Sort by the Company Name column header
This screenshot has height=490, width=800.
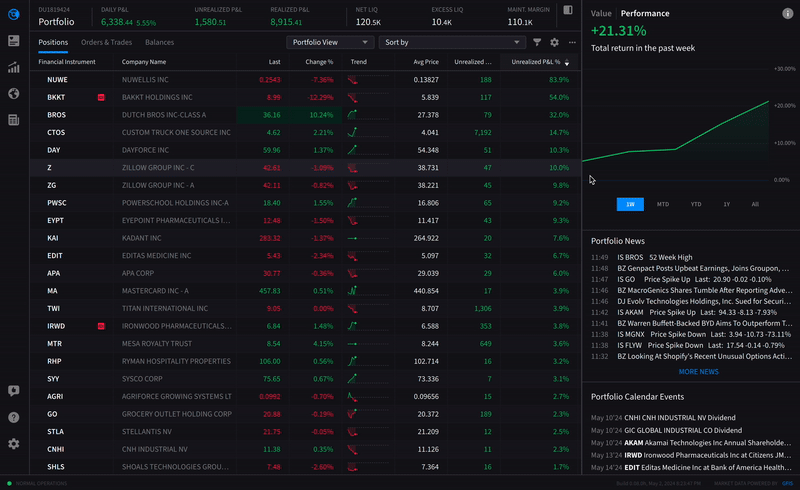pyautogui.click(x=144, y=62)
